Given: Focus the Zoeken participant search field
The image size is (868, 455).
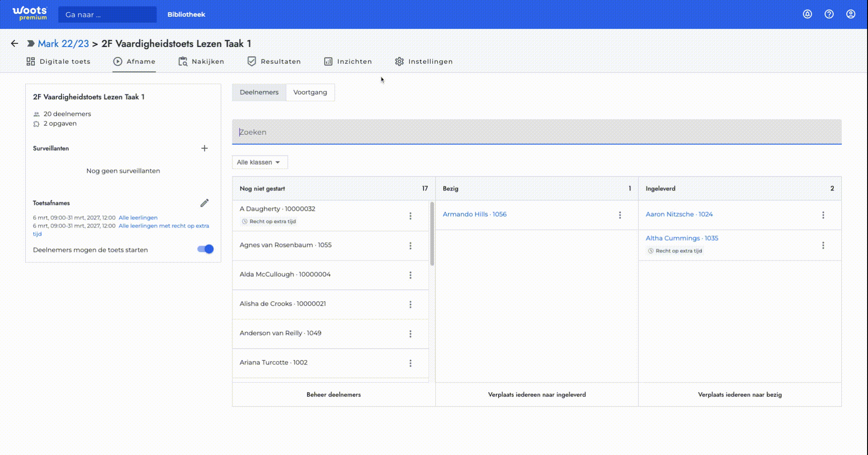Looking at the screenshot, I should coord(537,132).
